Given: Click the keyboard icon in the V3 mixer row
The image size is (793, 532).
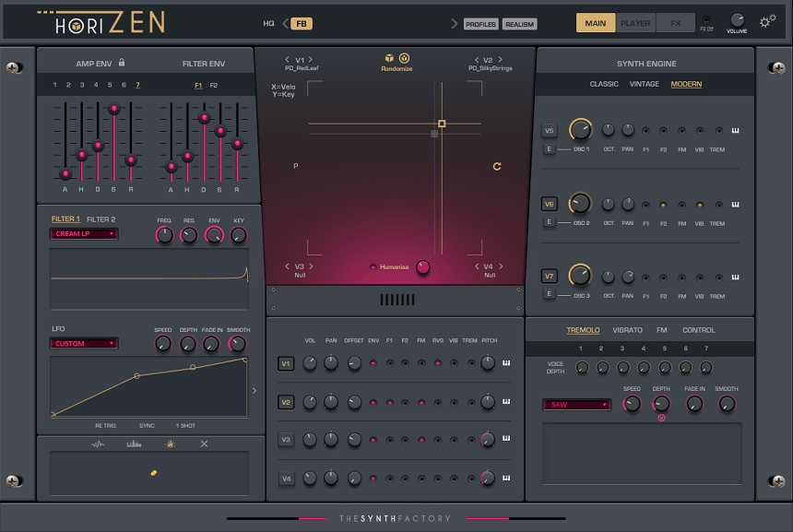Looking at the screenshot, I should 506,439.
